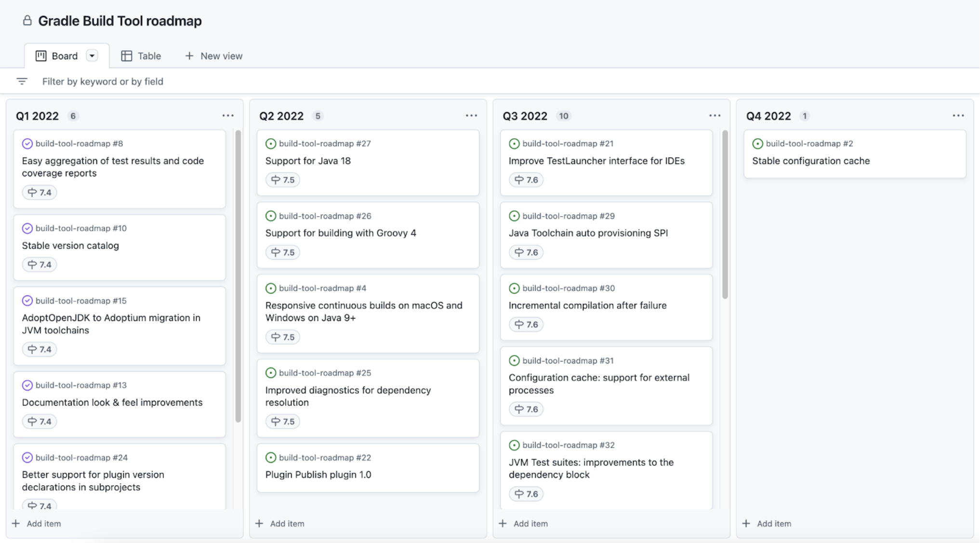Click open status icon on issue #27
980x543 pixels.
[x=271, y=144]
